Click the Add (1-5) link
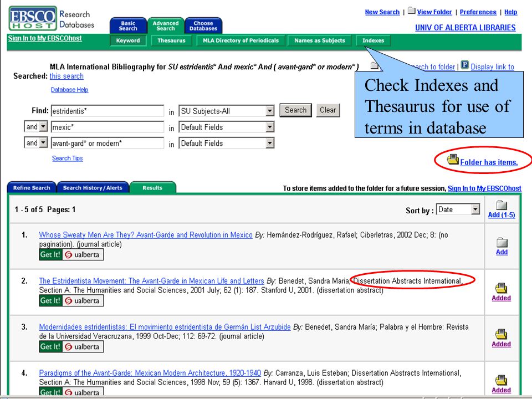Viewport: 532px width, 399px height. tap(502, 215)
